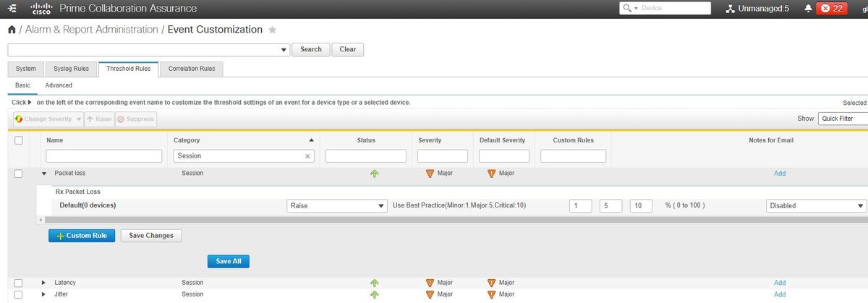The width and height of the screenshot is (868, 303).
Task: Click the Status filter input field
Action: coord(366,156)
